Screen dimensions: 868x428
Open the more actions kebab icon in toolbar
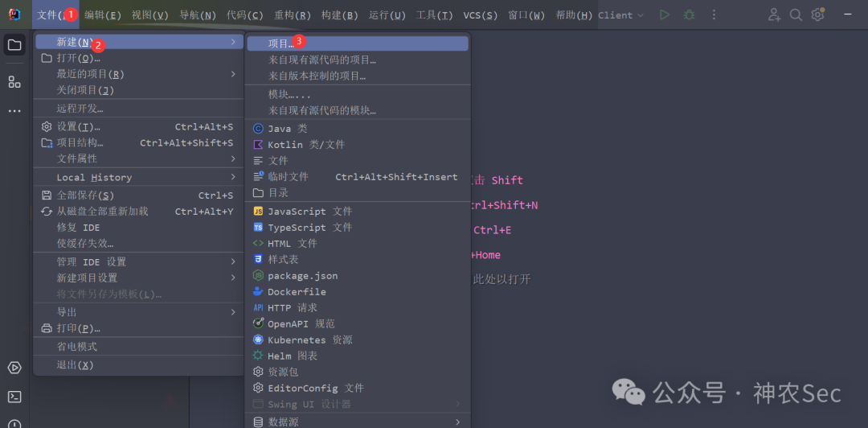click(x=714, y=15)
